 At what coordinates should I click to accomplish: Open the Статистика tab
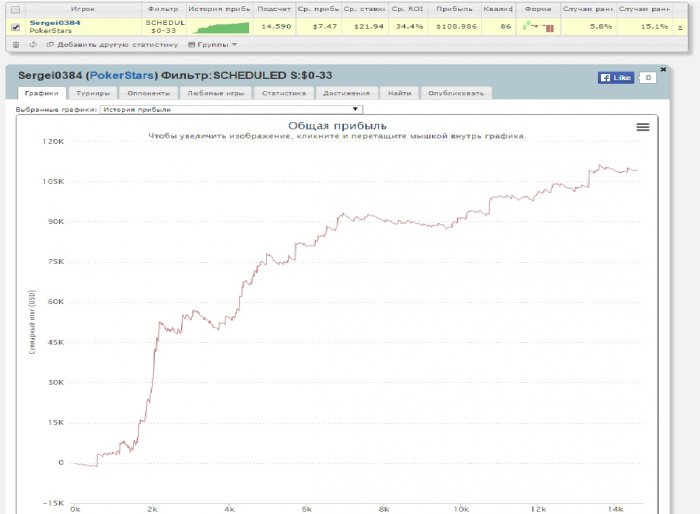[278, 93]
